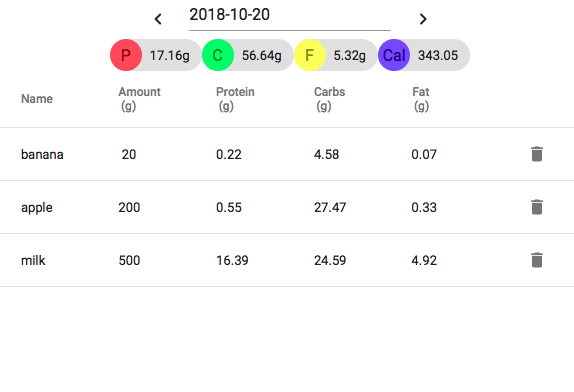This screenshot has height=392, width=574.
Task: Sort by the Amount (g) column header
Action: pos(139,99)
